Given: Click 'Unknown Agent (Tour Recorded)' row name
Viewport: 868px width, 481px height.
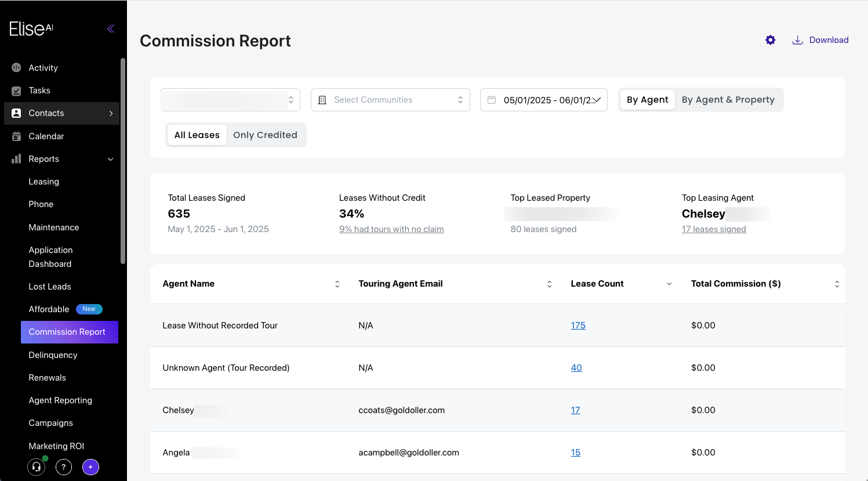Looking at the screenshot, I should point(226,368).
